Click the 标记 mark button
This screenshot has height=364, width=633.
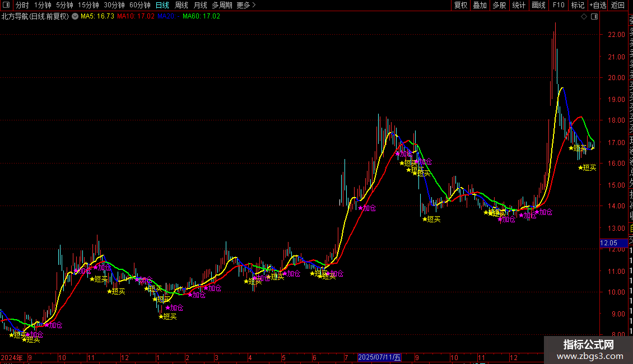click(578, 5)
